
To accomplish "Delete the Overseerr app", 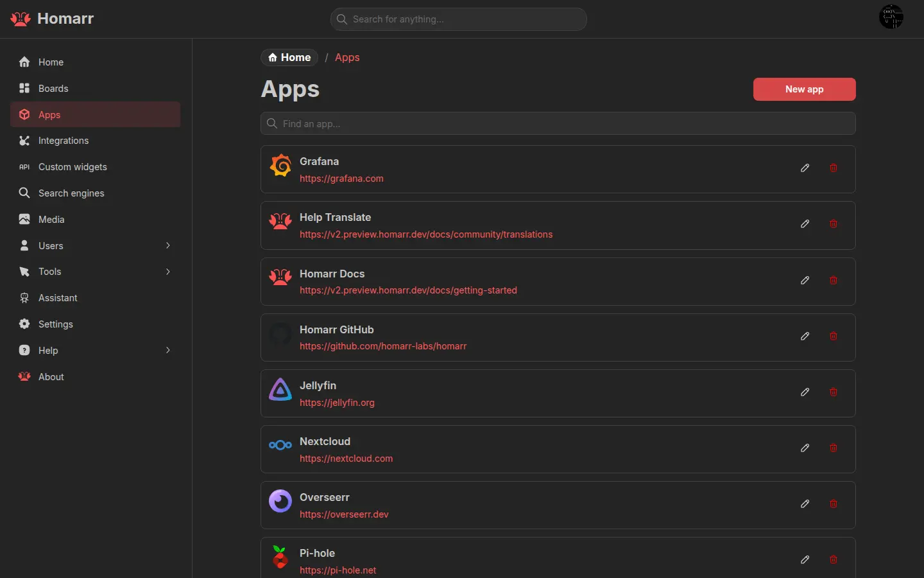I will tap(834, 504).
